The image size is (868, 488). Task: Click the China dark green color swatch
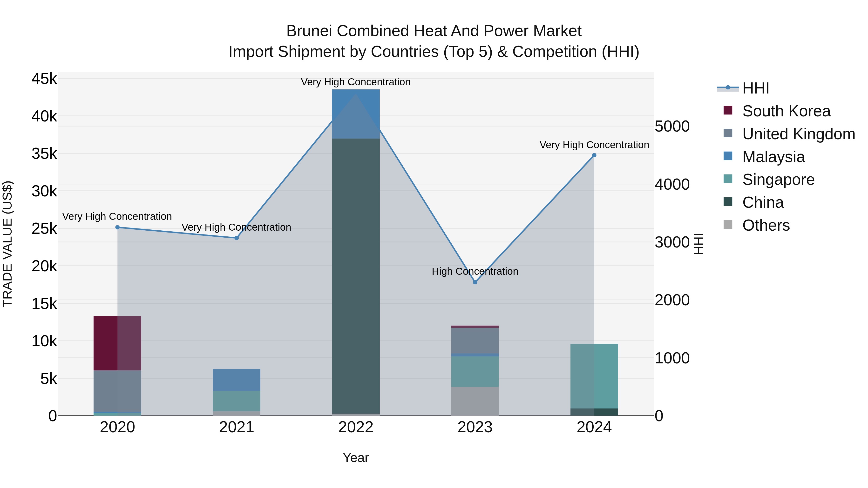coord(728,202)
